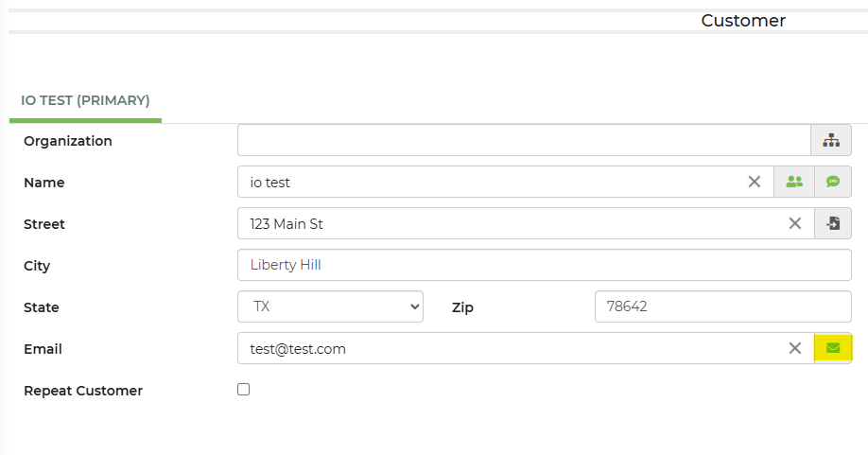Image resolution: width=868 pixels, height=455 pixels.
Task: Send email using the envelope icon
Action: [833, 348]
